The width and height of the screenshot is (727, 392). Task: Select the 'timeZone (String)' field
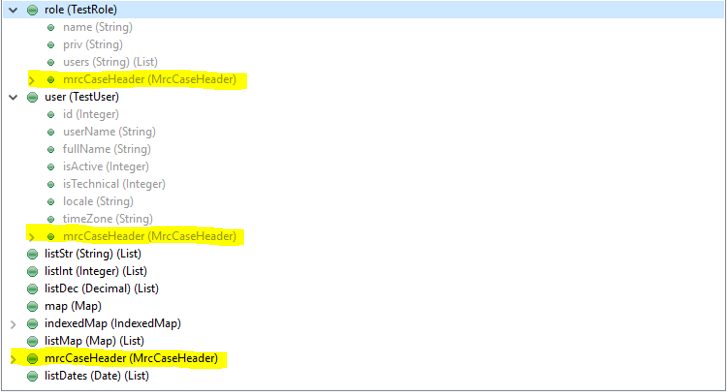tap(108, 219)
